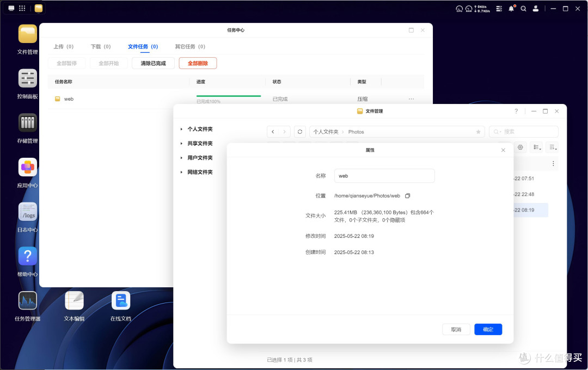Switch to the 下载 (0) tab
588x370 pixels.
coord(101,46)
